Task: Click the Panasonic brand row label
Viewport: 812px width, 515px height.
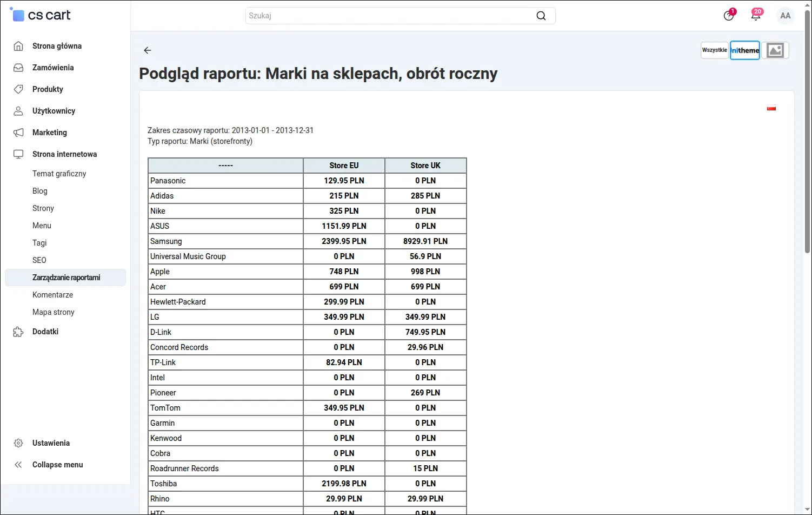Action: [168, 181]
